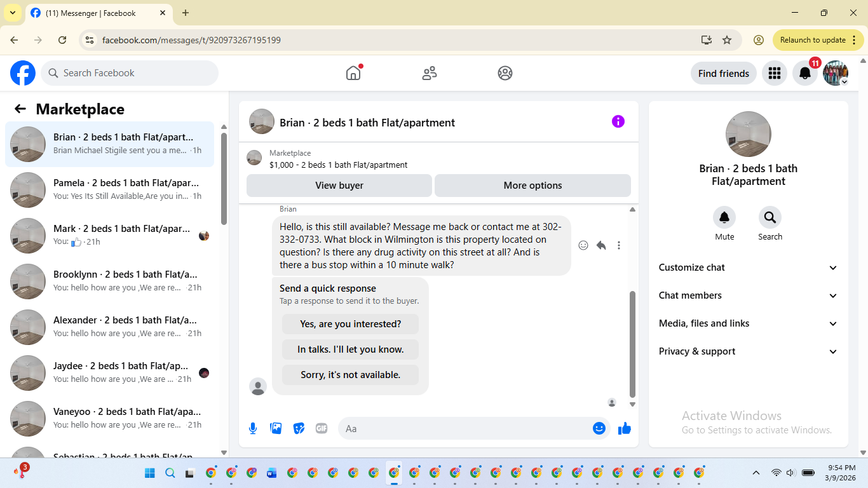Viewport: 868px width, 488px height.
Task: Click the View buyer button
Action: point(339,186)
